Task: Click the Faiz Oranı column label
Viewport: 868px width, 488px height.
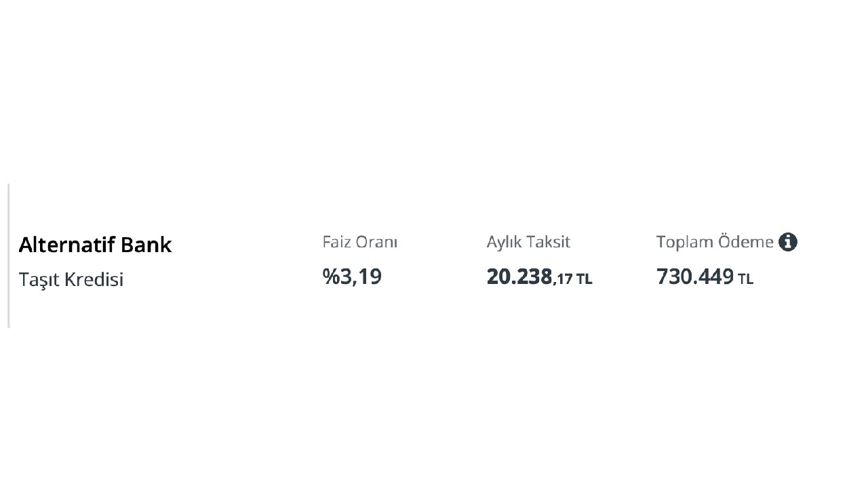Action: pos(359,242)
